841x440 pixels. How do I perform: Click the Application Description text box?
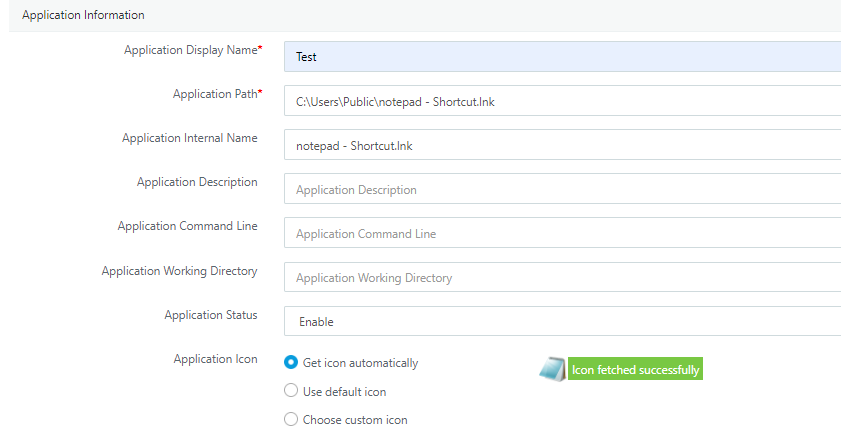[x=562, y=189]
